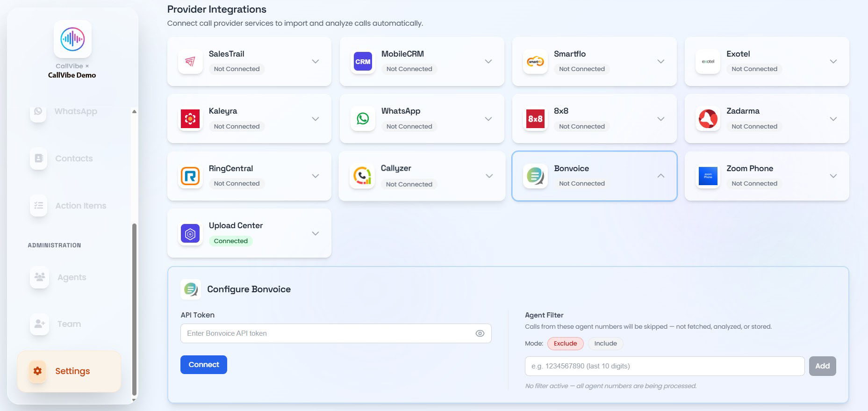The height and width of the screenshot is (411, 868).
Task: Expand the Zoom Phone card chevron
Action: (x=833, y=176)
